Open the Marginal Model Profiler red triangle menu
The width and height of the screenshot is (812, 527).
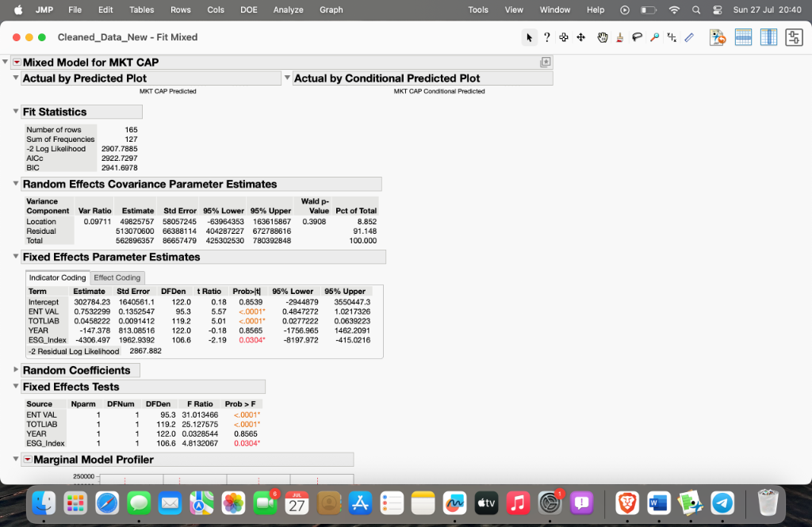[x=28, y=460]
